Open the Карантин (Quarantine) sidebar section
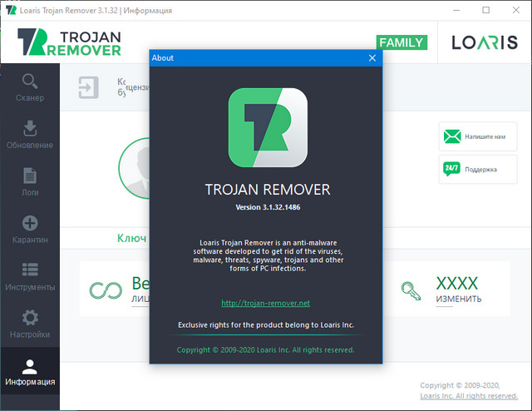 click(30, 230)
